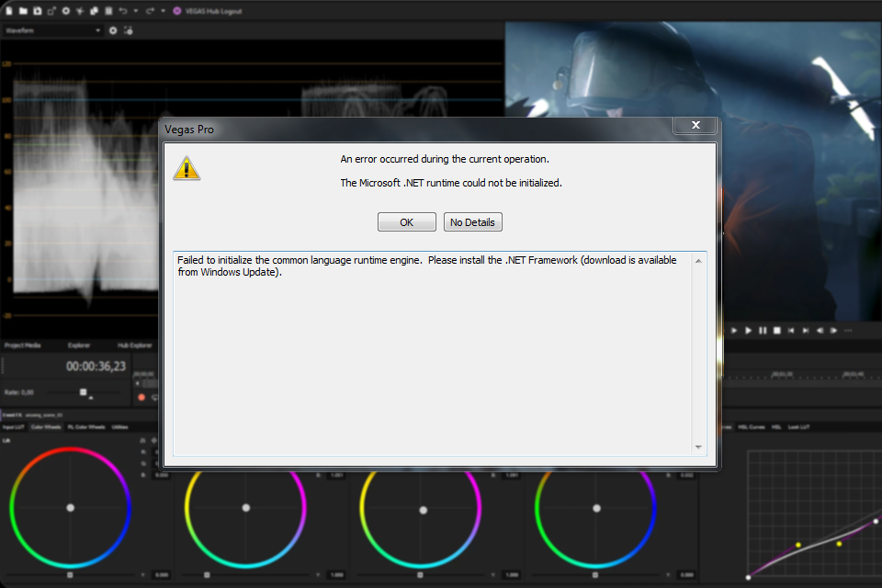
Task: Click the Undo arrow icon
Action: (123, 11)
